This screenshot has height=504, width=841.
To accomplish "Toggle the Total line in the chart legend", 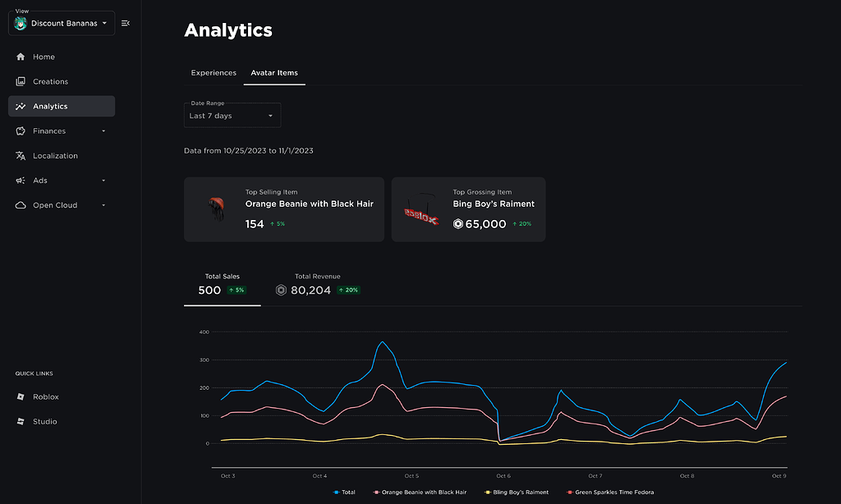I will [x=343, y=492].
